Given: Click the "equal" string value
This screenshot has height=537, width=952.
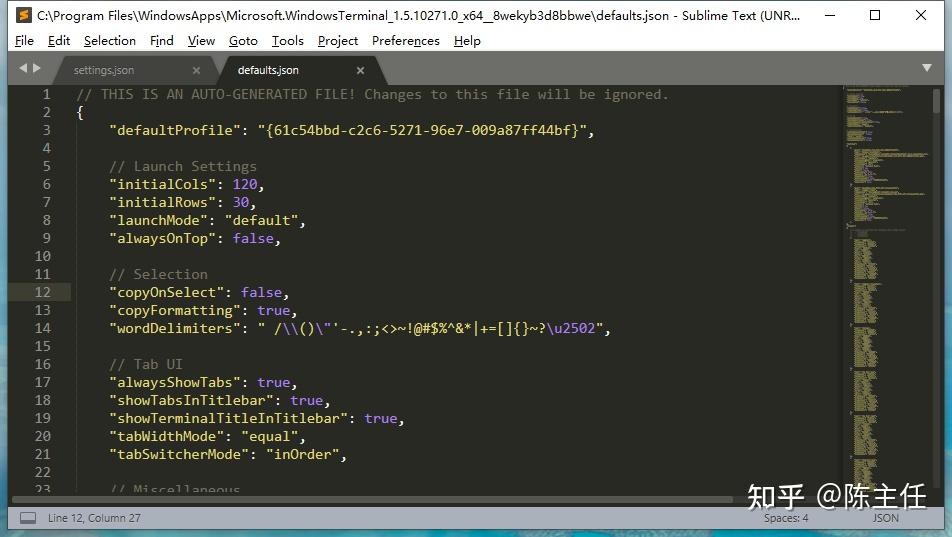Looking at the screenshot, I should (x=270, y=436).
